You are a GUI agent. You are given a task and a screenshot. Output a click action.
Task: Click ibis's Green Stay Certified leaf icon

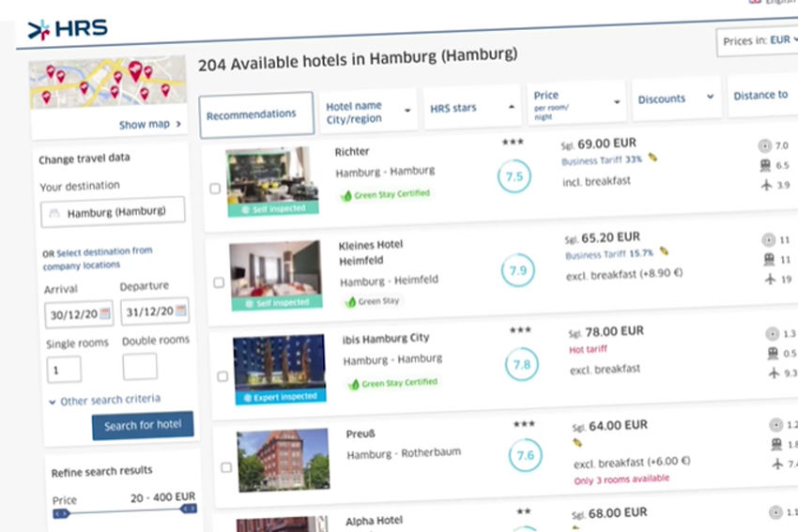354,385
